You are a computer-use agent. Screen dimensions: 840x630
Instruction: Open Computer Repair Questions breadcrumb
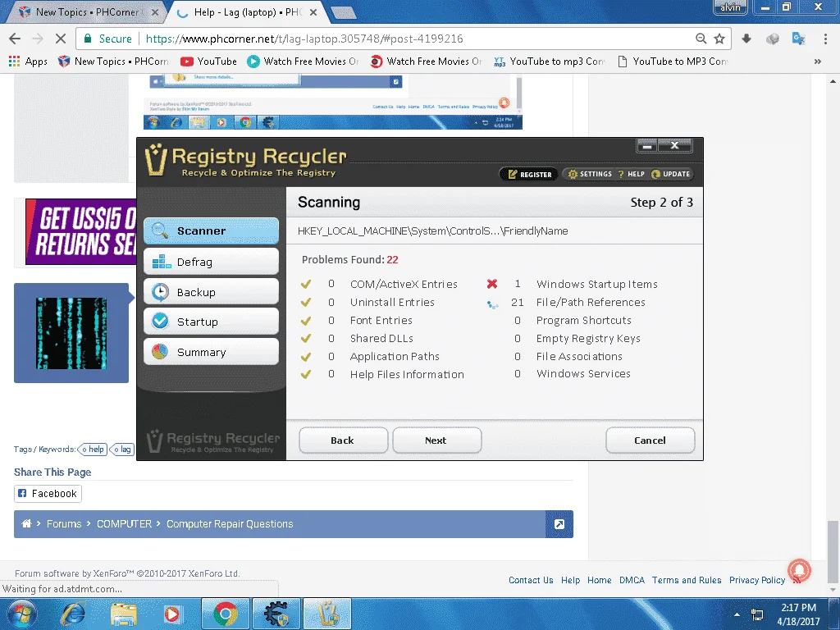coord(230,524)
